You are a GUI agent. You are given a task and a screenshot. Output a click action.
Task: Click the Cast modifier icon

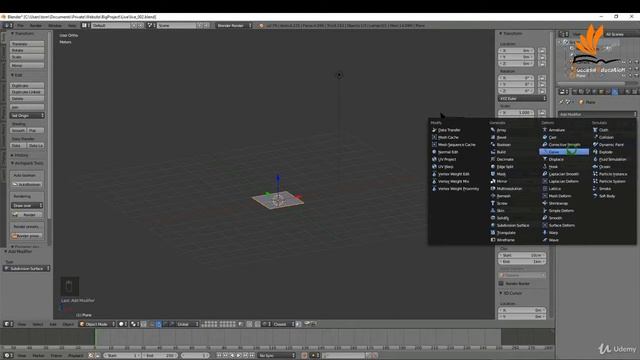(544, 137)
